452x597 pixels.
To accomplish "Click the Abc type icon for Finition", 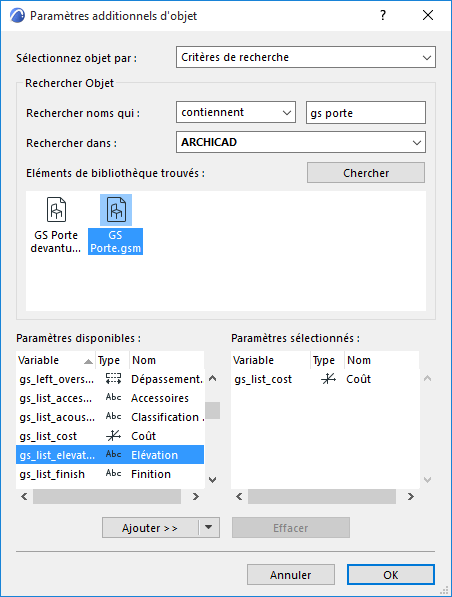I will tap(113, 473).
